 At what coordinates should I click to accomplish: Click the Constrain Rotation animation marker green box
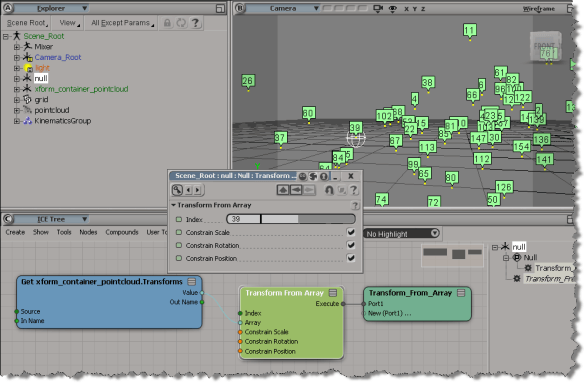[x=179, y=246]
